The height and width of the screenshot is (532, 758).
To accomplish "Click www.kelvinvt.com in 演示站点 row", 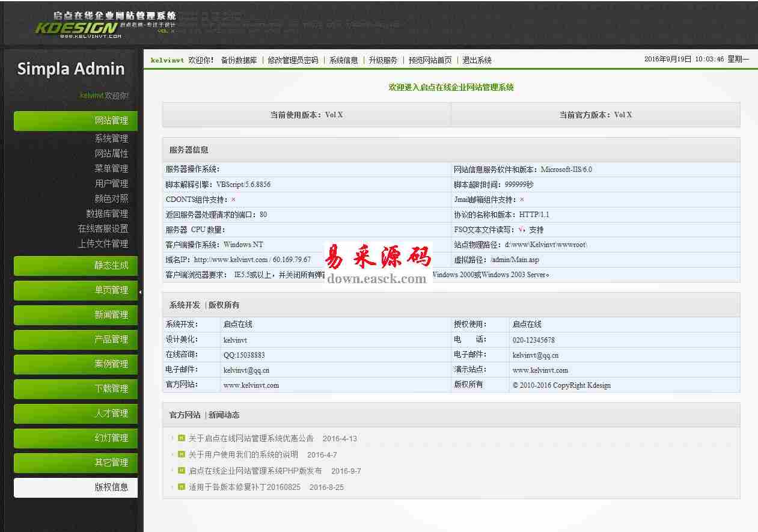I will pos(540,370).
